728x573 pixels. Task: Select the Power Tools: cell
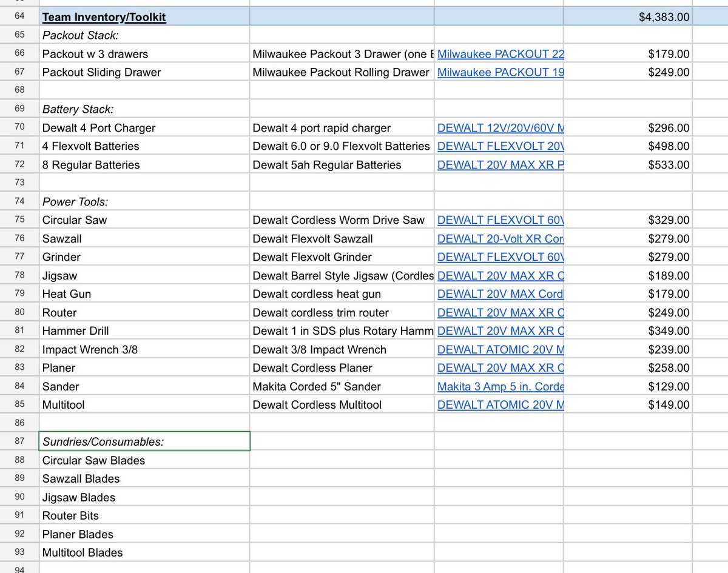tap(144, 202)
